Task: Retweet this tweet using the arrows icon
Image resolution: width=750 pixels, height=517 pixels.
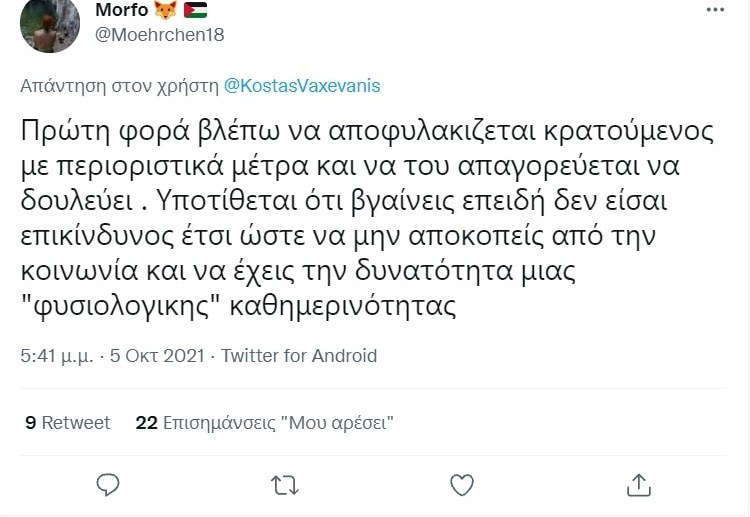Action: (285, 484)
